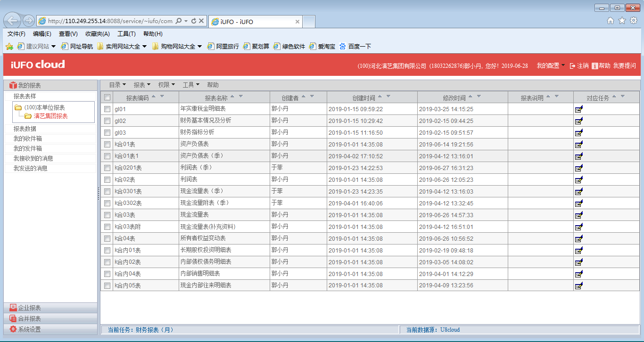Click the task icon for row gl01
Viewport: 644px width, 342px height.
[x=578, y=109]
